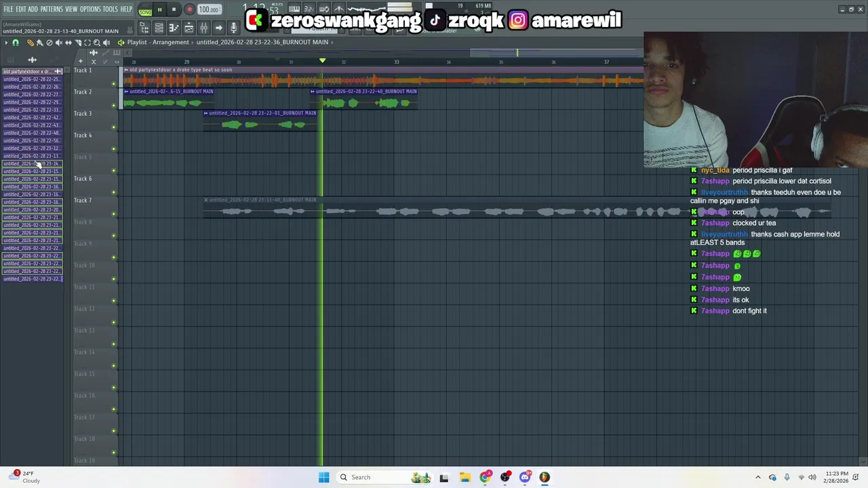Toggle the SONG mode switch

pos(145,12)
